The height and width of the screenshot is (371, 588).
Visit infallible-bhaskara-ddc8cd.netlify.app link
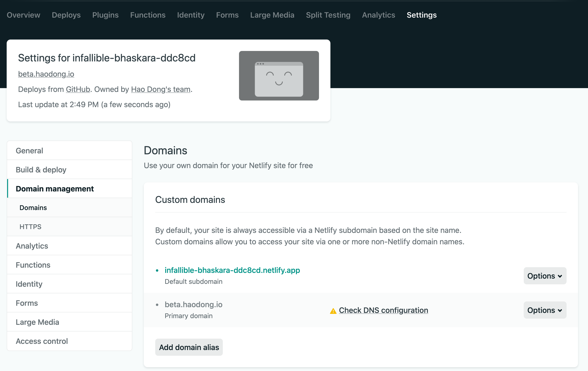(232, 270)
